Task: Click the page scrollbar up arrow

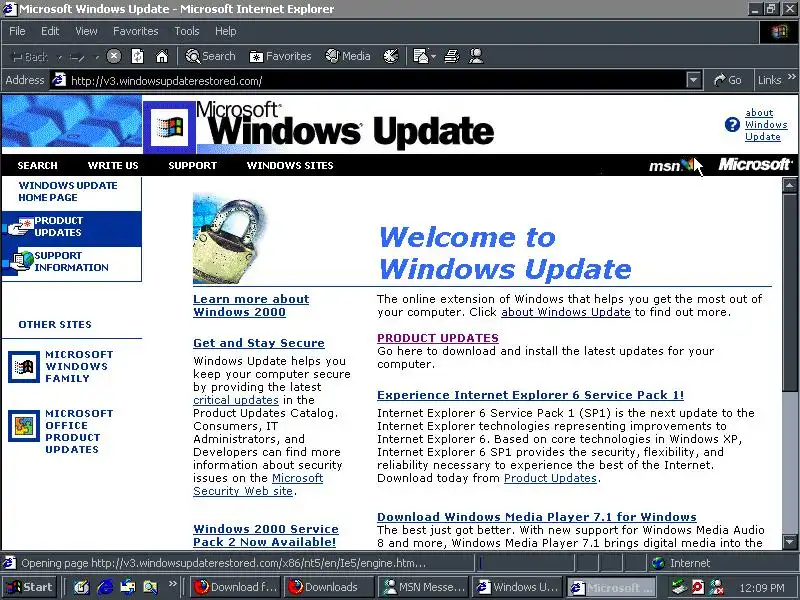Action: (790, 185)
